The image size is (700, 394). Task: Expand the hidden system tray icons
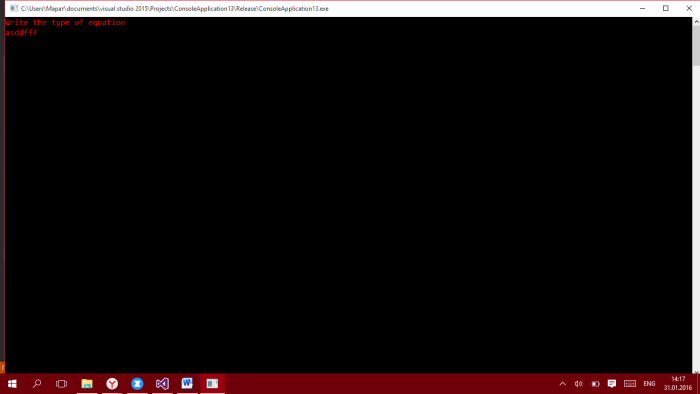pos(562,384)
